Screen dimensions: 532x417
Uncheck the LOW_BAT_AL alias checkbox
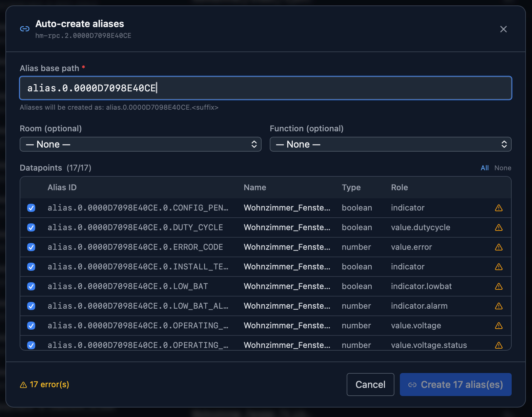pyautogui.click(x=31, y=306)
